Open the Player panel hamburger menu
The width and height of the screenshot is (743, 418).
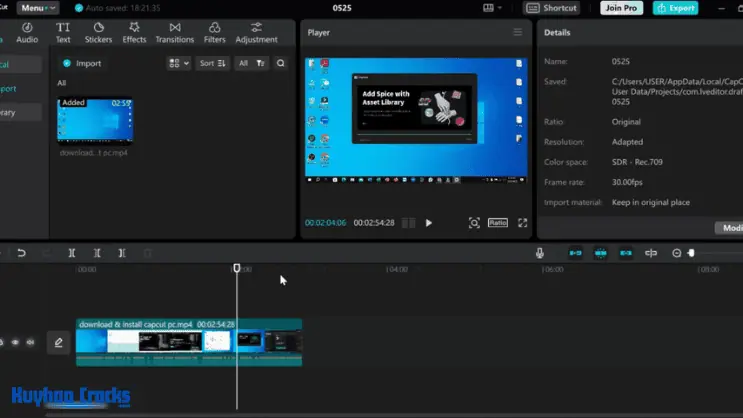point(517,32)
